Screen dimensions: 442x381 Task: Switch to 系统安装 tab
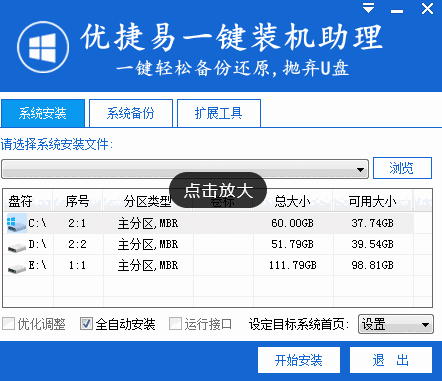(43, 113)
